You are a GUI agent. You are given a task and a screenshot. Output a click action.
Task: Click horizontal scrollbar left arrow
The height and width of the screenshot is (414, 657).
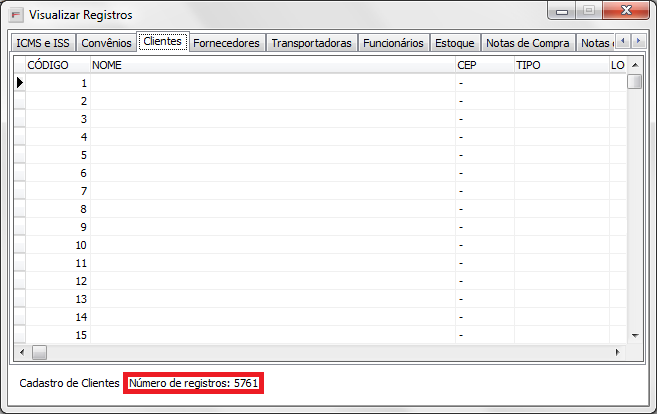pos(21,352)
